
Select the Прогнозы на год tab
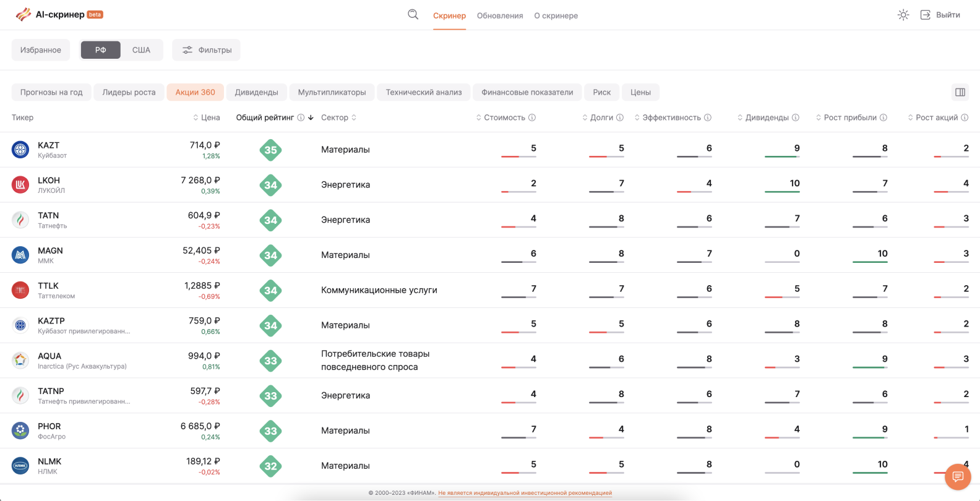pos(51,92)
